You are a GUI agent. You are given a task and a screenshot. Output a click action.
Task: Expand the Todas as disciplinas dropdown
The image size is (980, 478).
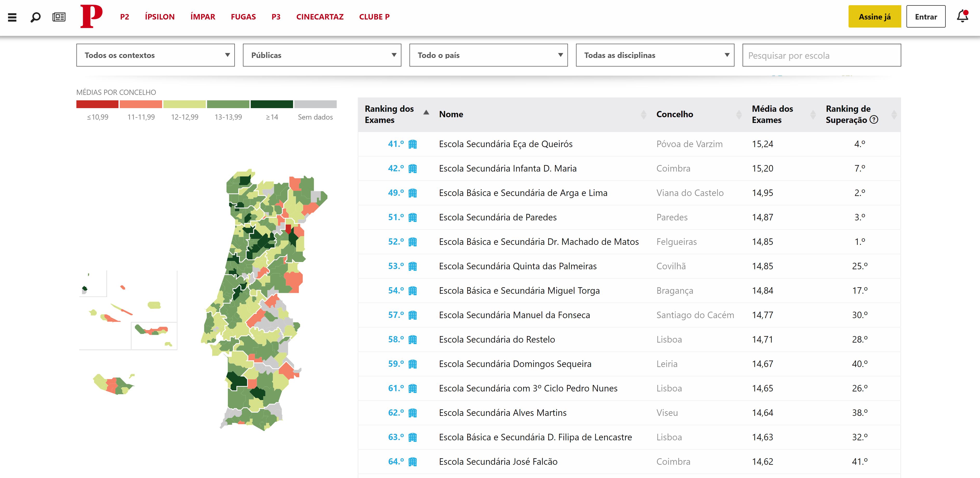tap(655, 55)
